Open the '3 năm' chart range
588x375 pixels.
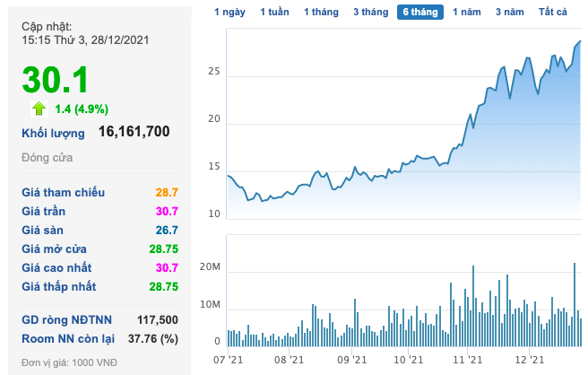tap(510, 12)
